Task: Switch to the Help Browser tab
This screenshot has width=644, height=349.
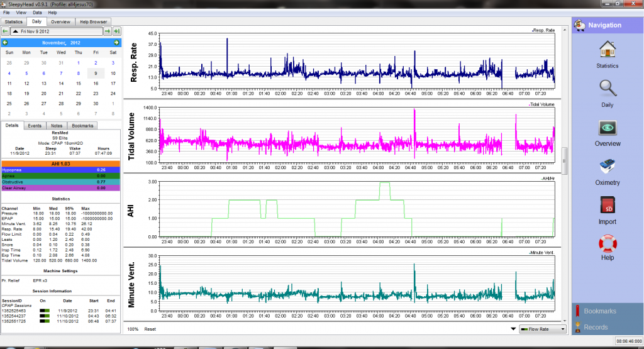Action: tap(93, 22)
